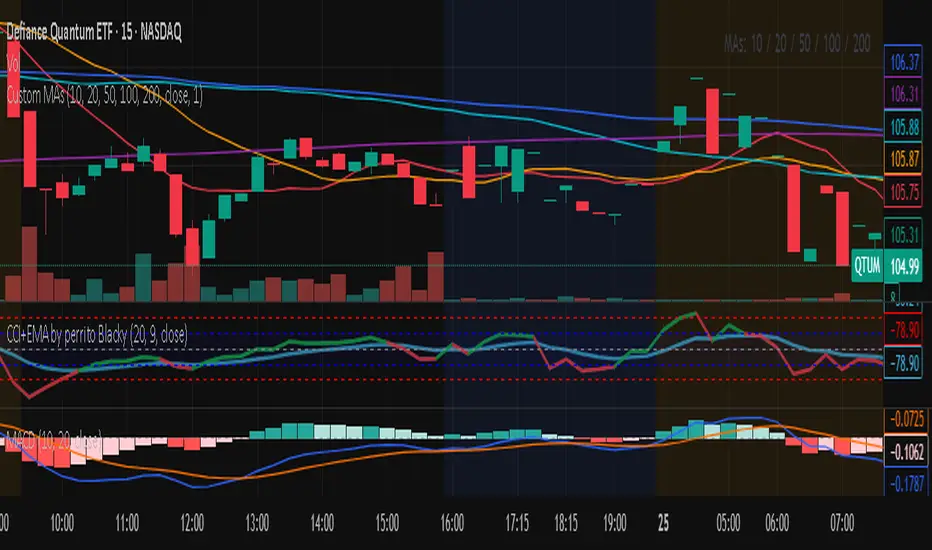Select the 'MAs: 10 / 20 / 50 / 100 / 200' table text

[797, 43]
